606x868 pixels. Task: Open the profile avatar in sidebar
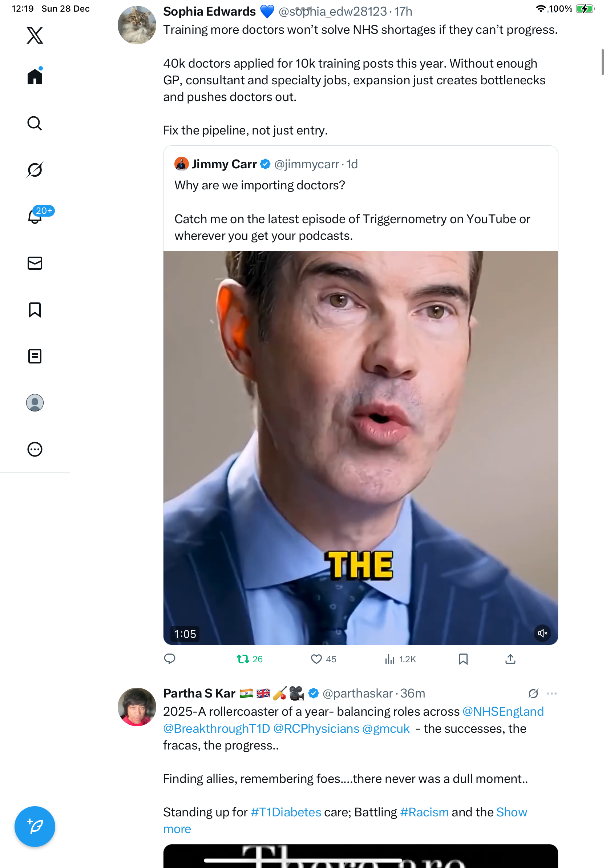point(35,403)
